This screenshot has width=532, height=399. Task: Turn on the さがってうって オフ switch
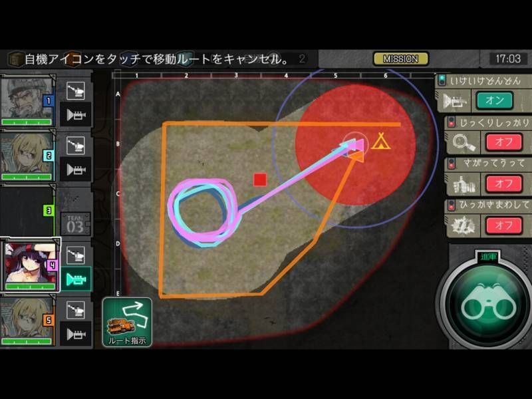504,184
